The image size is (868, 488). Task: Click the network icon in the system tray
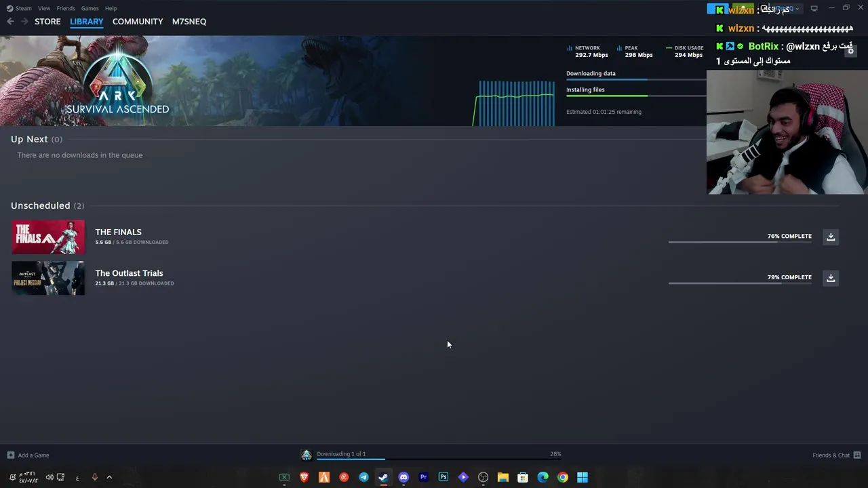[61, 477]
